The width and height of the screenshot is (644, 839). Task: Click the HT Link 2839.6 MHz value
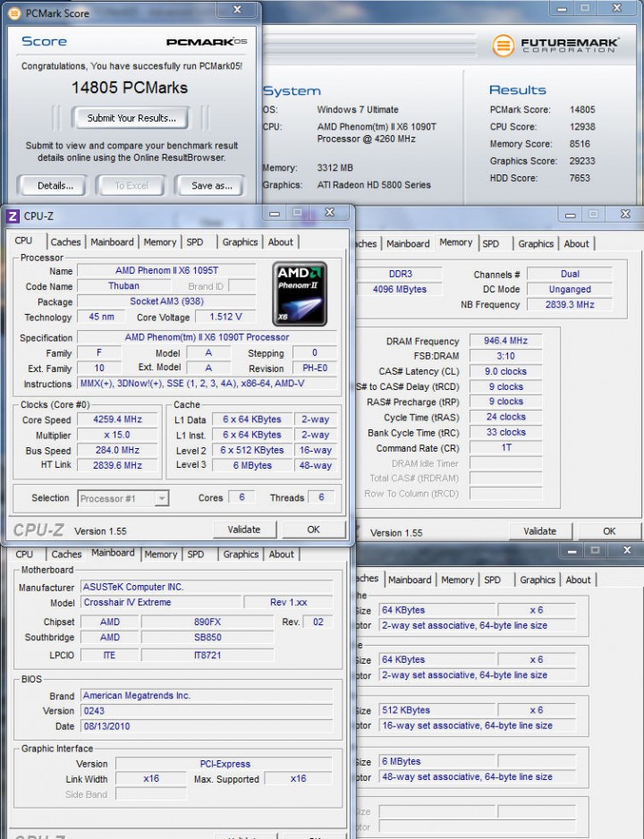pos(118,465)
